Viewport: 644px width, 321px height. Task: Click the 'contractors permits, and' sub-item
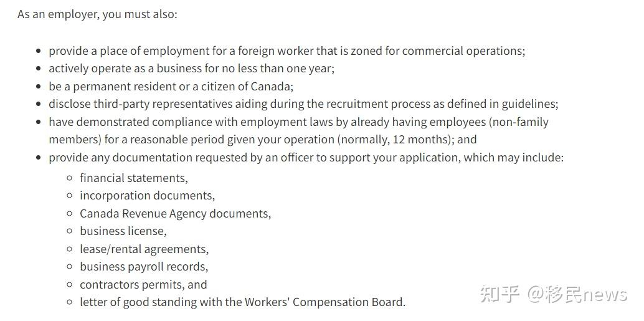click(x=143, y=284)
